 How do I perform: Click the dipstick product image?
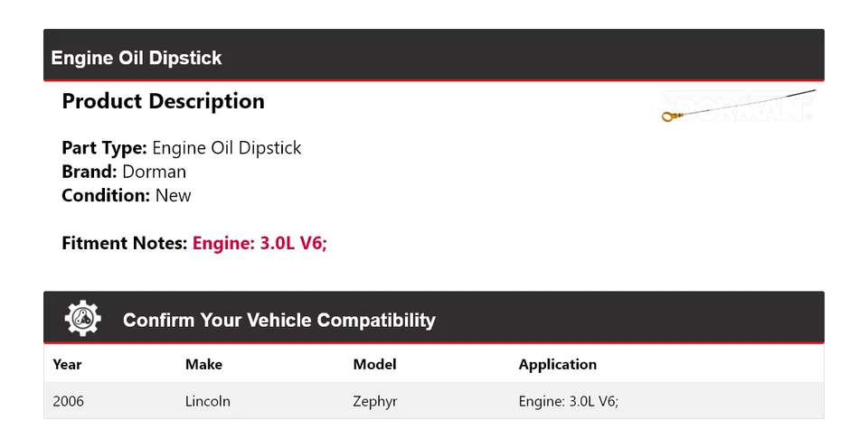(740, 107)
